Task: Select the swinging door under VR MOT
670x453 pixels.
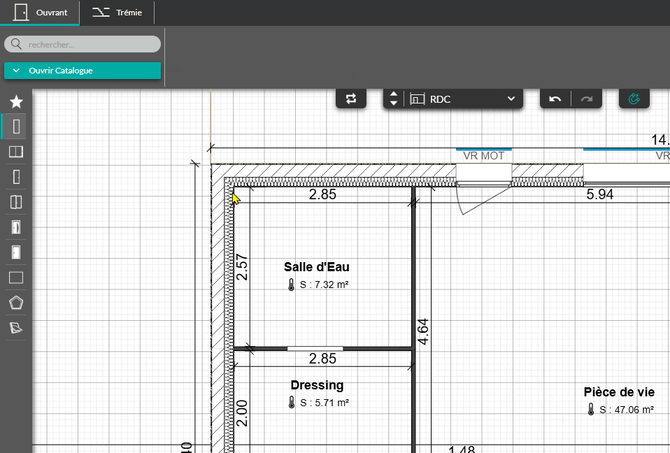Action: [483, 198]
